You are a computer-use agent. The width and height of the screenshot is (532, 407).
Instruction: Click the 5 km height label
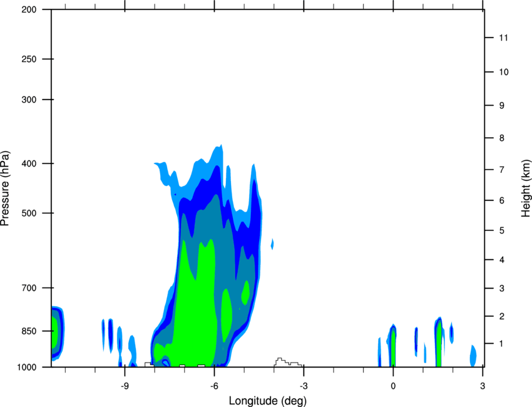click(x=501, y=230)
